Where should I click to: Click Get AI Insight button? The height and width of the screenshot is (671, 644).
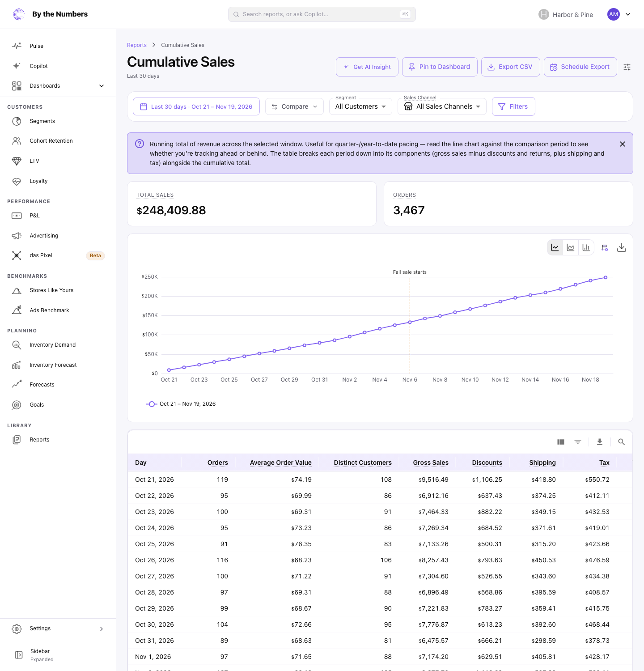(x=367, y=67)
